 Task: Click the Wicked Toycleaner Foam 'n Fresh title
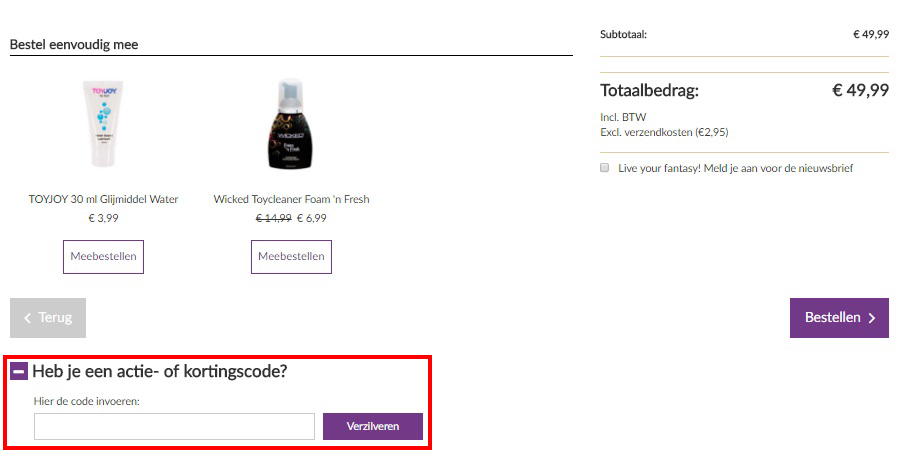291,199
